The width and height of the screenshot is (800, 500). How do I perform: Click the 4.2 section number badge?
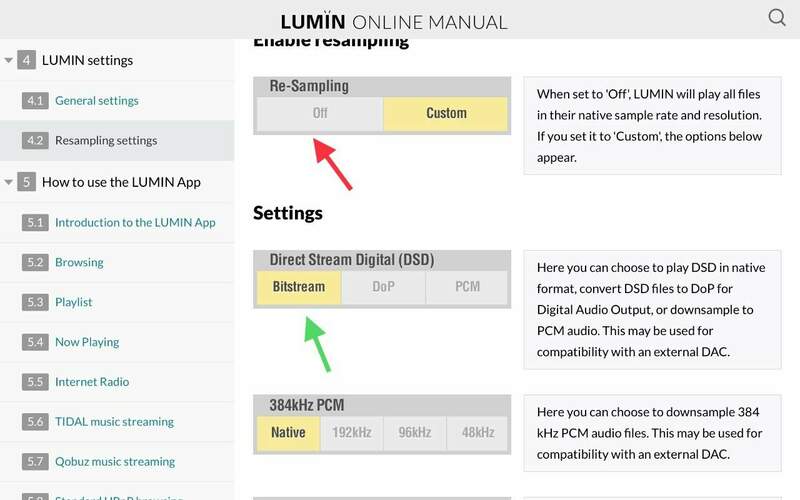point(35,140)
